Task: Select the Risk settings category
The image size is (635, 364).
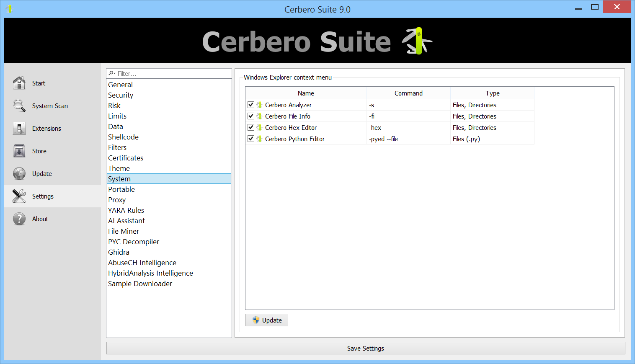Action: (169, 106)
